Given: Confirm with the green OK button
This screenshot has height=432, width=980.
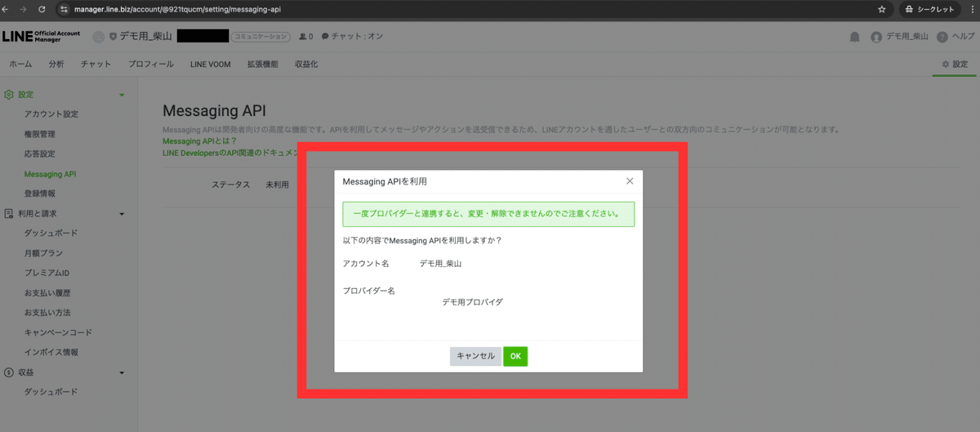Looking at the screenshot, I should click(515, 356).
